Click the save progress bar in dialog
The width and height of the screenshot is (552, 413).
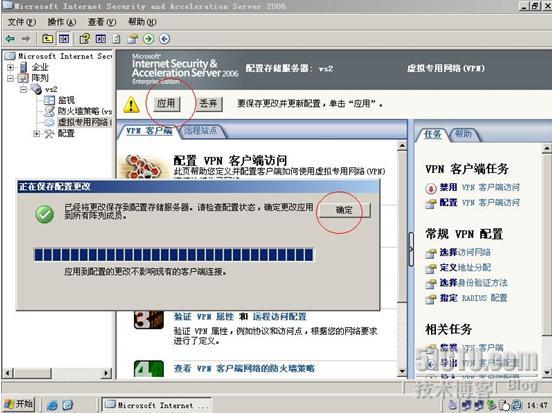click(x=173, y=255)
